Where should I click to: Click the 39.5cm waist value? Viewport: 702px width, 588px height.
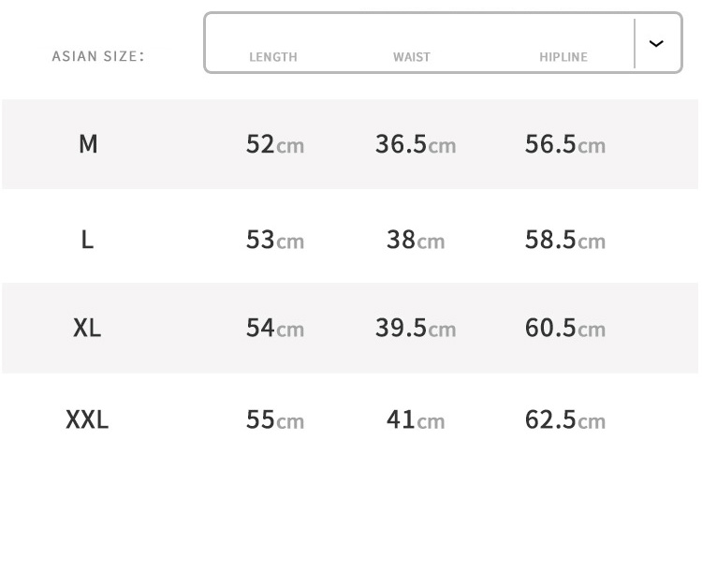click(416, 328)
